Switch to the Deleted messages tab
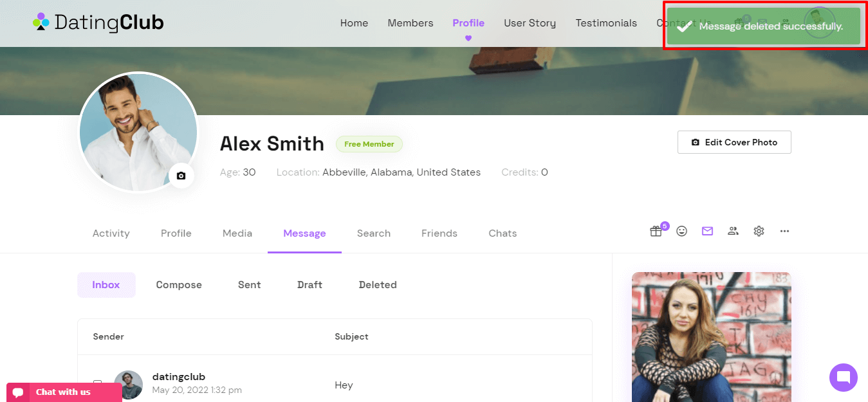This screenshot has height=402, width=868. click(378, 285)
